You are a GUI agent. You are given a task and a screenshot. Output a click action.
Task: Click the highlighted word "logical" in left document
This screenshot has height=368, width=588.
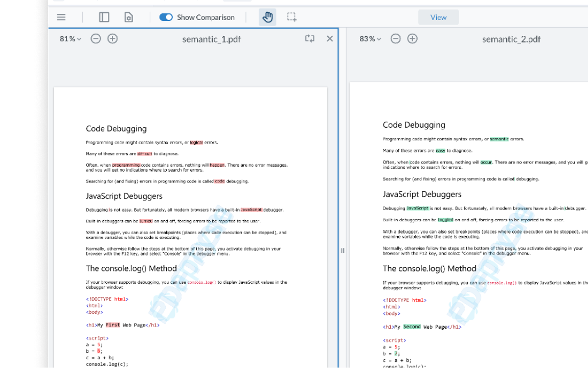(x=196, y=143)
